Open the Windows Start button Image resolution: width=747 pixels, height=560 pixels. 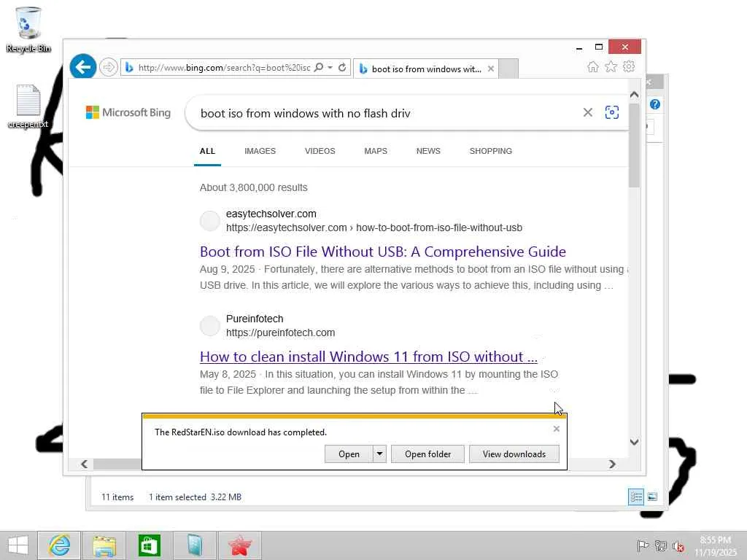(x=18, y=545)
